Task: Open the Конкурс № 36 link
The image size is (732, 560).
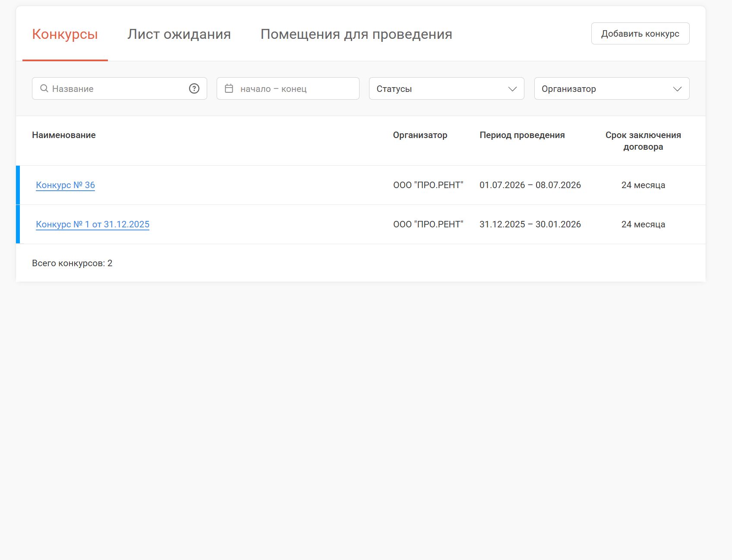Action: [65, 185]
